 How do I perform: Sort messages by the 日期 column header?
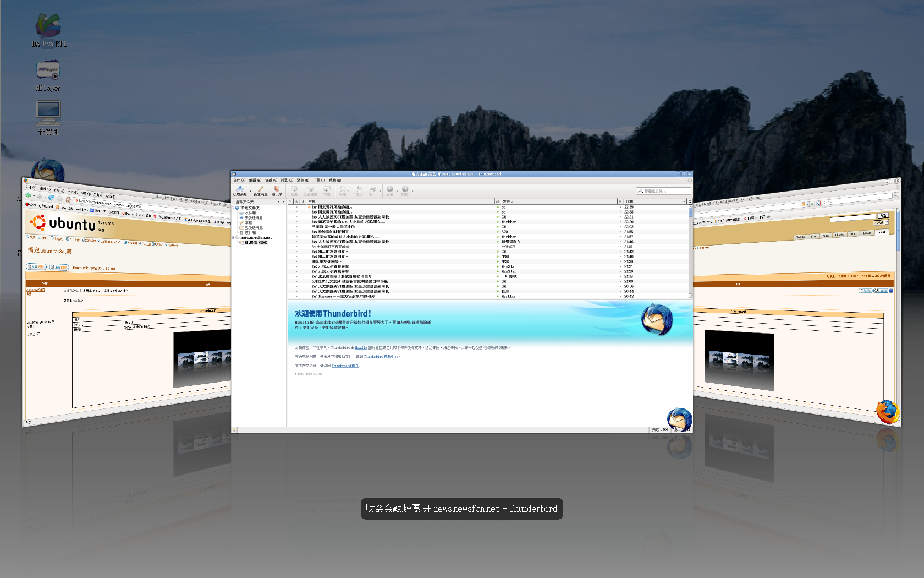tap(656, 201)
